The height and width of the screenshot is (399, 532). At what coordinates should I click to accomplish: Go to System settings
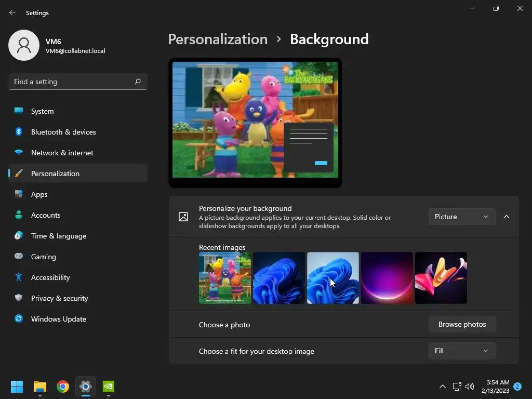coord(78,111)
